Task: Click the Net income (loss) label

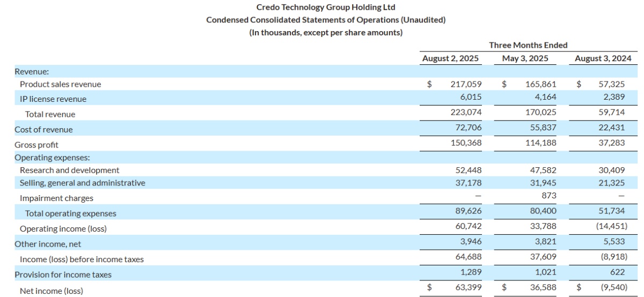Action: point(51,291)
